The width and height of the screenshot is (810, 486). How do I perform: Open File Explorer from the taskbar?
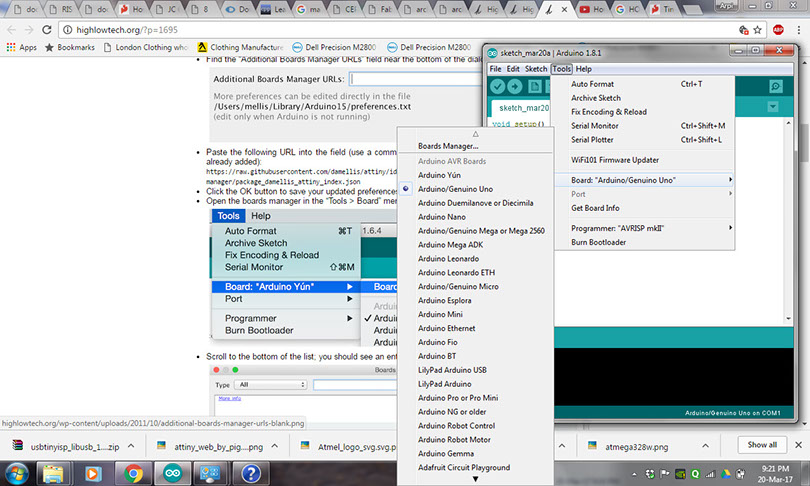point(53,473)
